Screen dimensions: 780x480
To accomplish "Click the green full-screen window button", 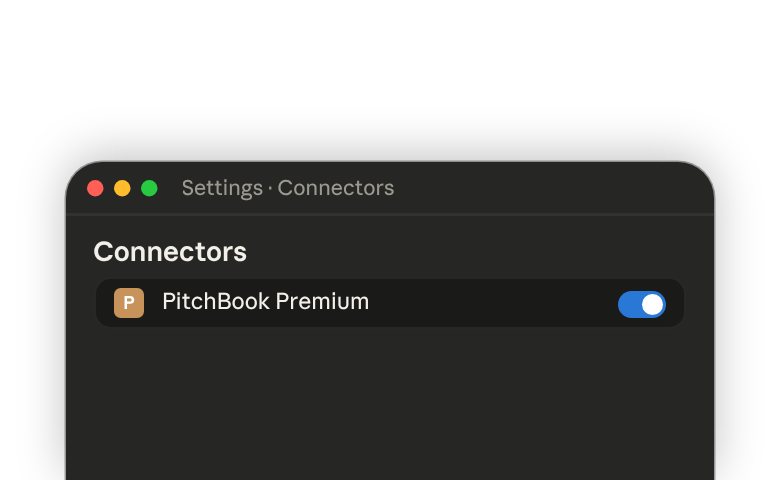I will click(x=149, y=189).
